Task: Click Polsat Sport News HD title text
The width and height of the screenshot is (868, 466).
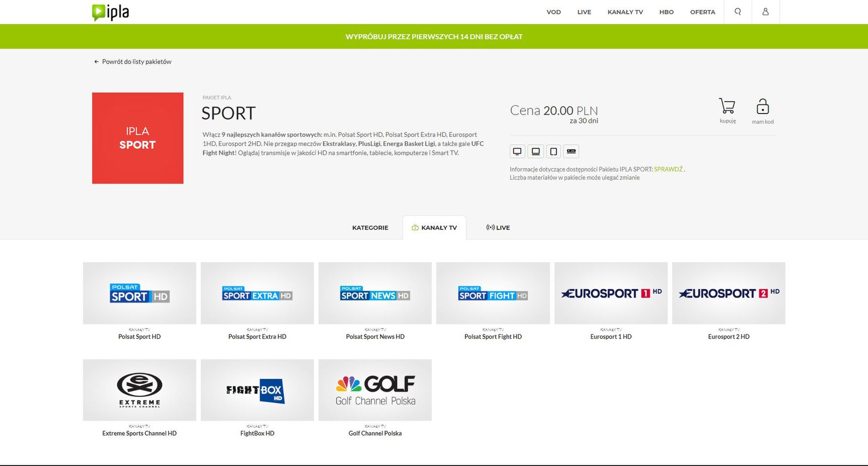Action: (375, 336)
